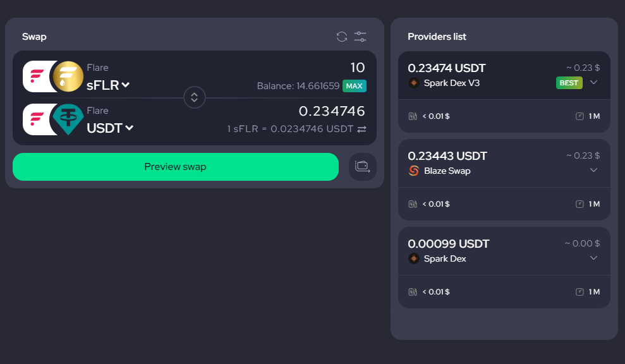625x364 pixels.
Task: Click the Balance: 14.661659 text
Action: [x=298, y=86]
